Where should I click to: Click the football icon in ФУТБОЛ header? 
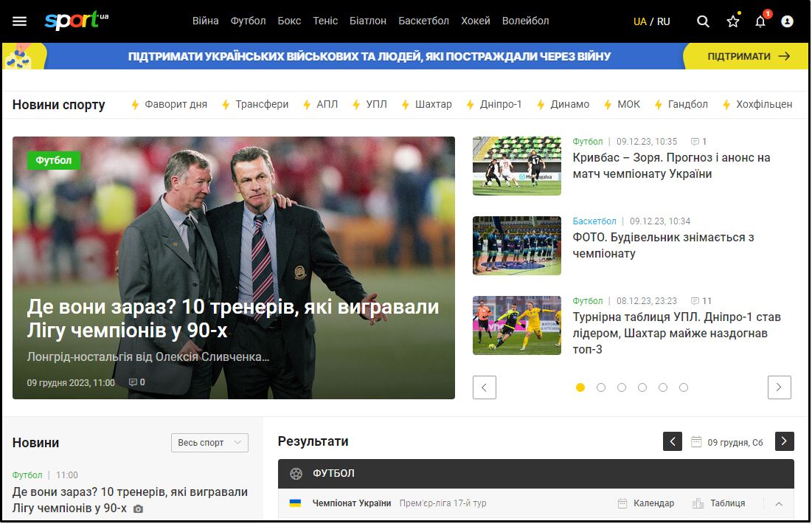296,473
